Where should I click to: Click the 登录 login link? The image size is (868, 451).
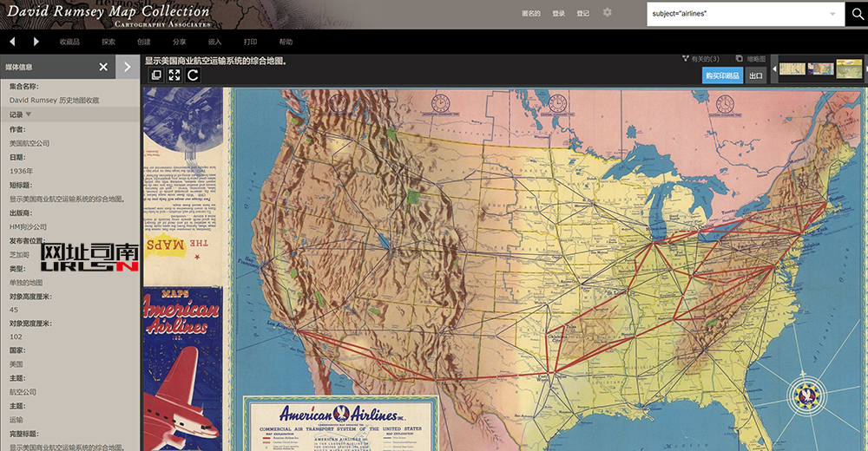coord(558,14)
